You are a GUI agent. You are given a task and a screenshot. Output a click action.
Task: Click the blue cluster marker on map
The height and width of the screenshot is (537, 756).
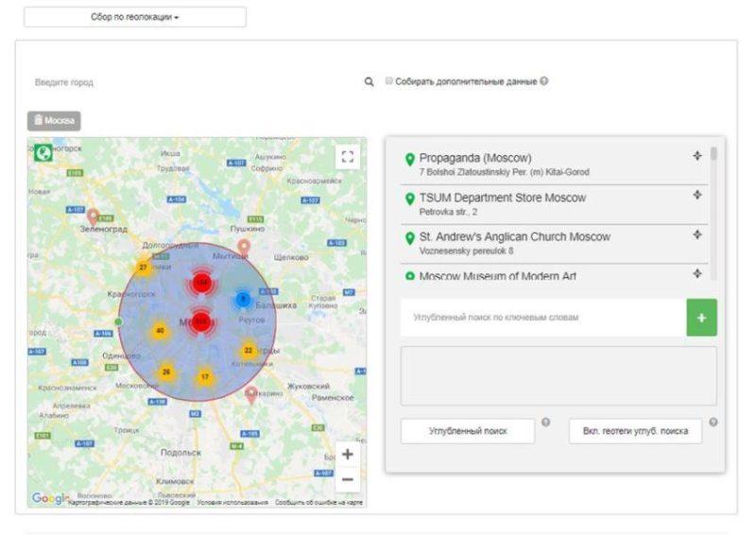[242, 300]
